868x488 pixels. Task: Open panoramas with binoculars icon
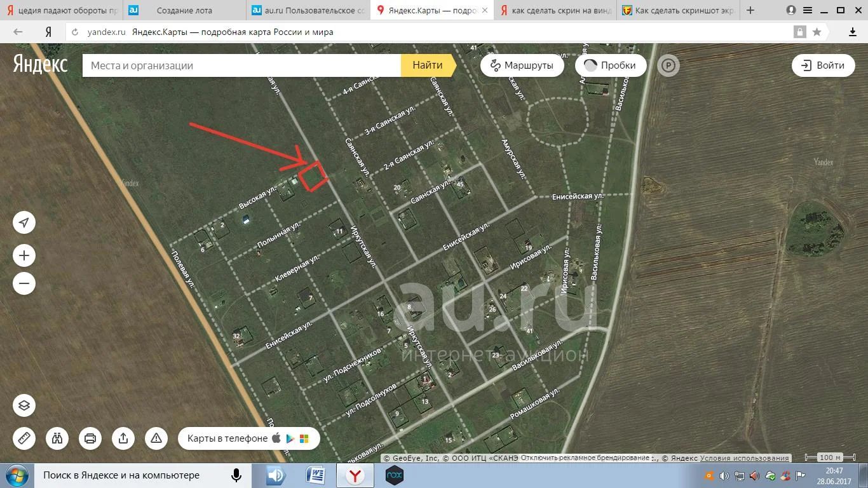[x=57, y=438]
